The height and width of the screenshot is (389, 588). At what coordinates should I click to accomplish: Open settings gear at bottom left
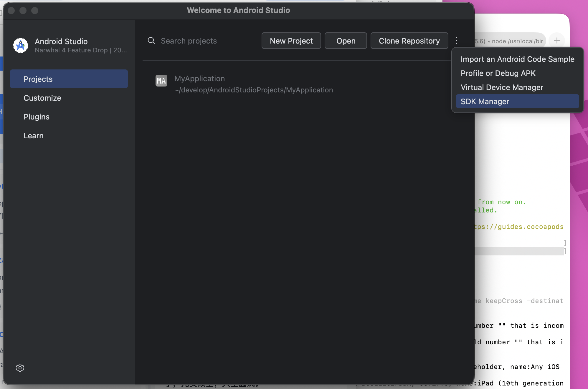[20, 368]
